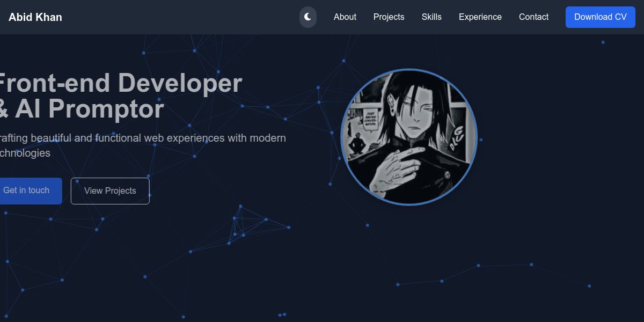Screen dimensions: 644x322
Task: Open the Experience nav item
Action: pos(480,17)
